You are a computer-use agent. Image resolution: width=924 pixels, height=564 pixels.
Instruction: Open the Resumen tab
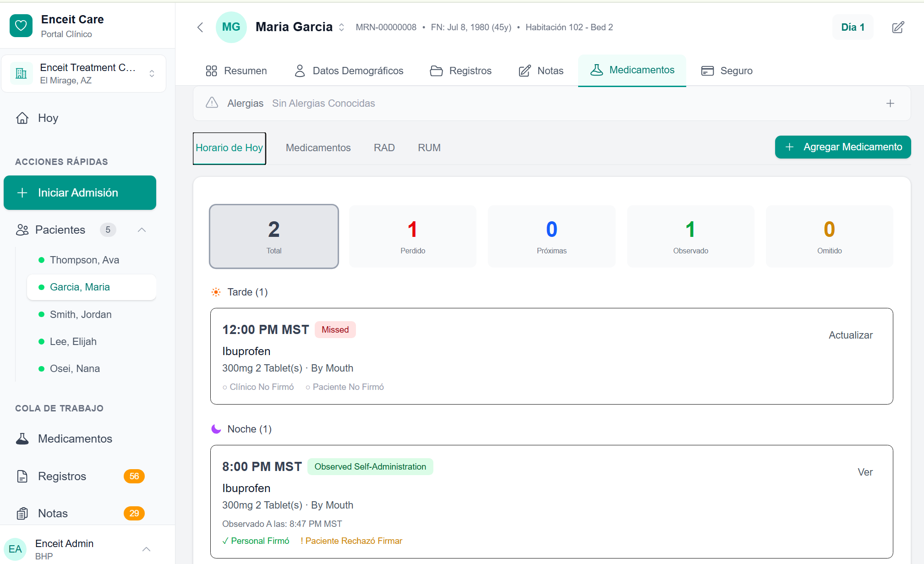[236, 71]
